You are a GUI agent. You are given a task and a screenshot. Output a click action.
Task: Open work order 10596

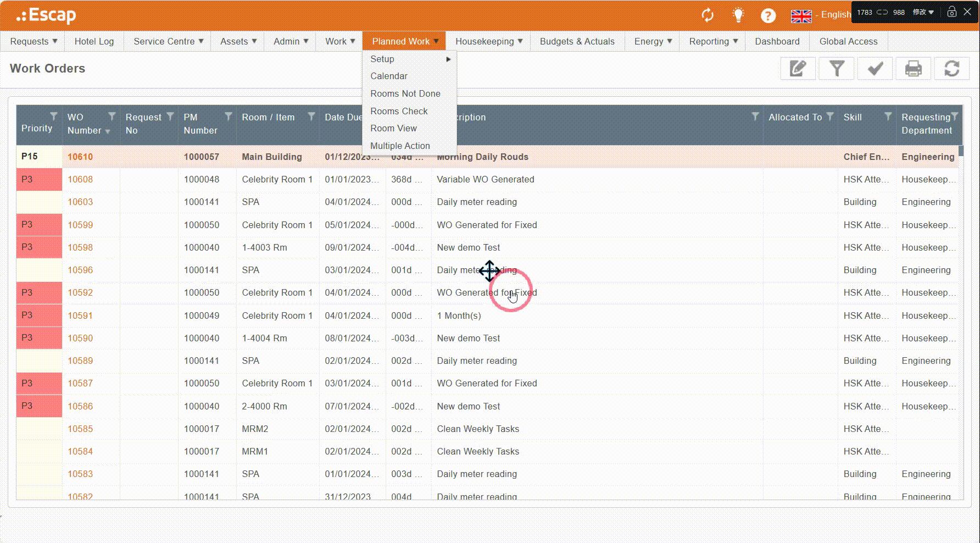coord(80,270)
